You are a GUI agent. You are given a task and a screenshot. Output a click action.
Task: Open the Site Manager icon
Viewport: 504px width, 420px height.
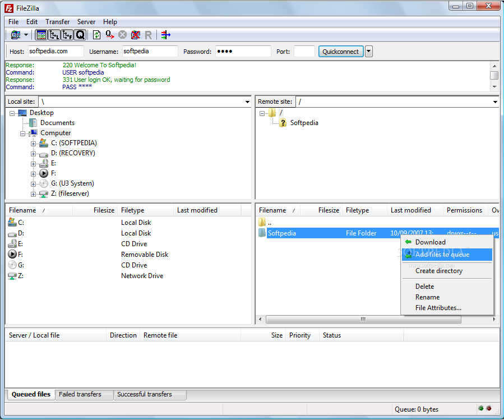(x=16, y=35)
